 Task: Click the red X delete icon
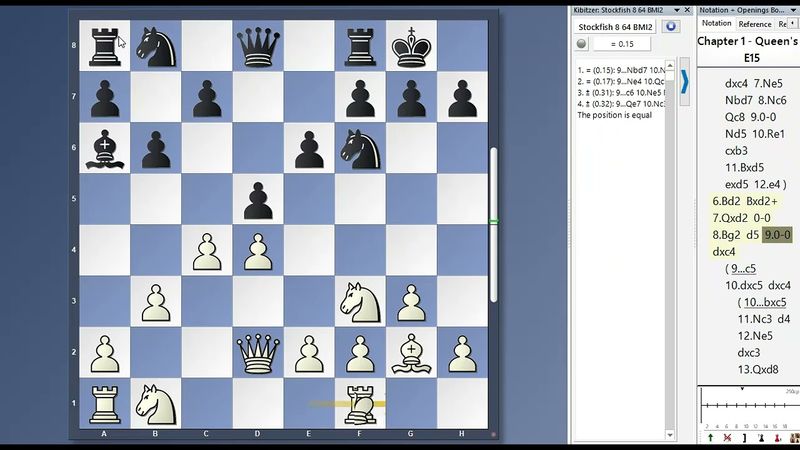[727, 437]
